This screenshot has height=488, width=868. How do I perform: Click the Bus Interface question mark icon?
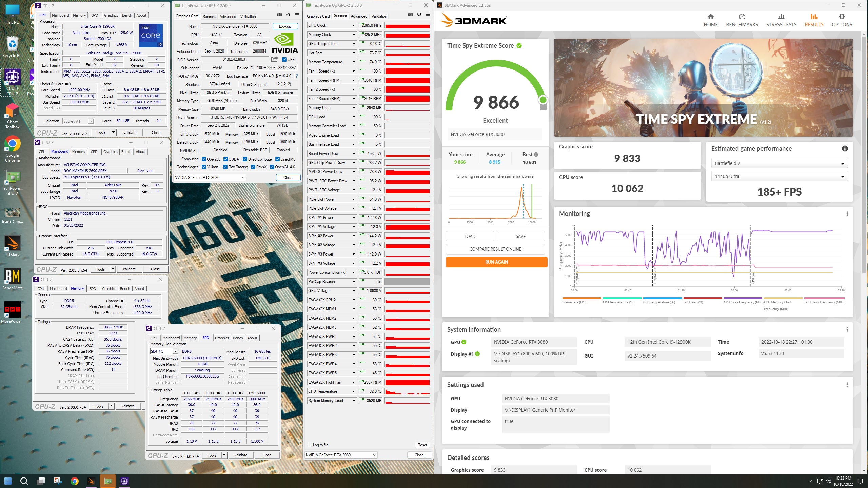tap(297, 76)
